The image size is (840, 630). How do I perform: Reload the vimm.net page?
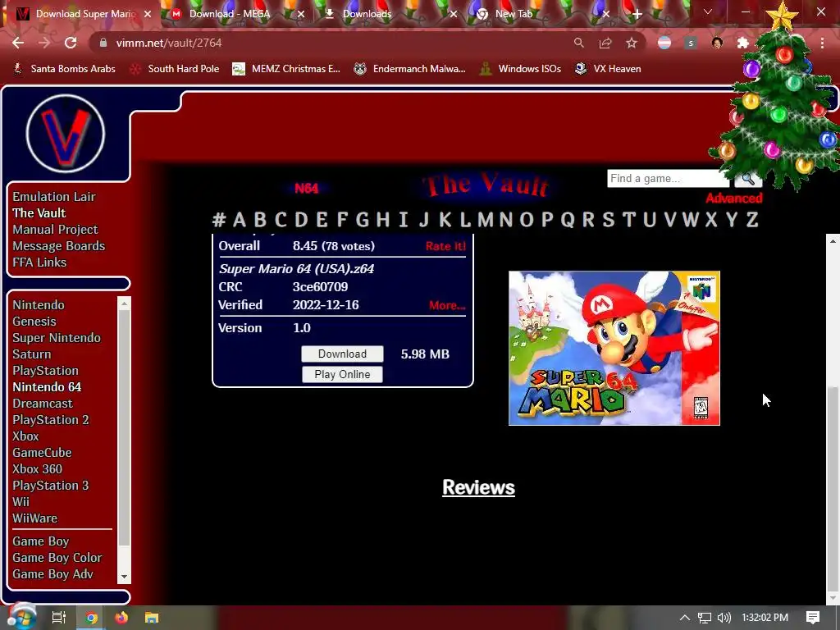point(71,43)
